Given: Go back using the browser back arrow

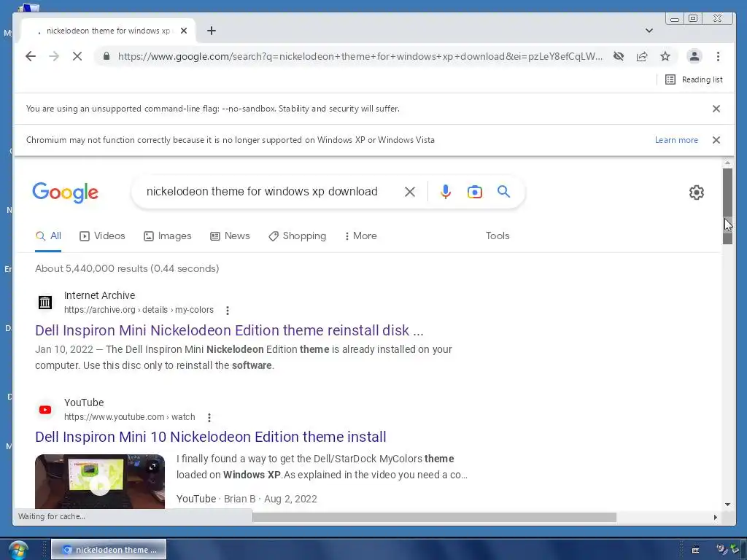Looking at the screenshot, I should coord(31,56).
